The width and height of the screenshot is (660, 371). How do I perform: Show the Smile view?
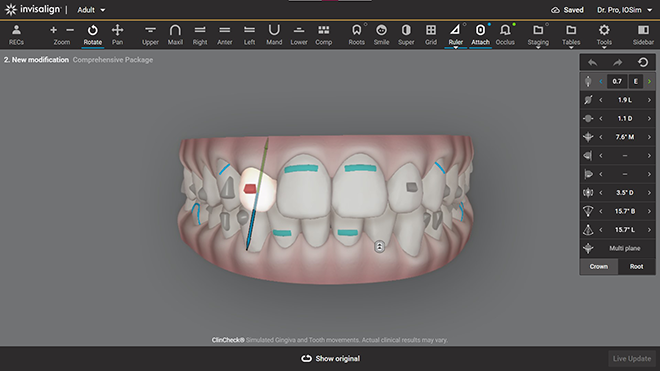point(381,35)
